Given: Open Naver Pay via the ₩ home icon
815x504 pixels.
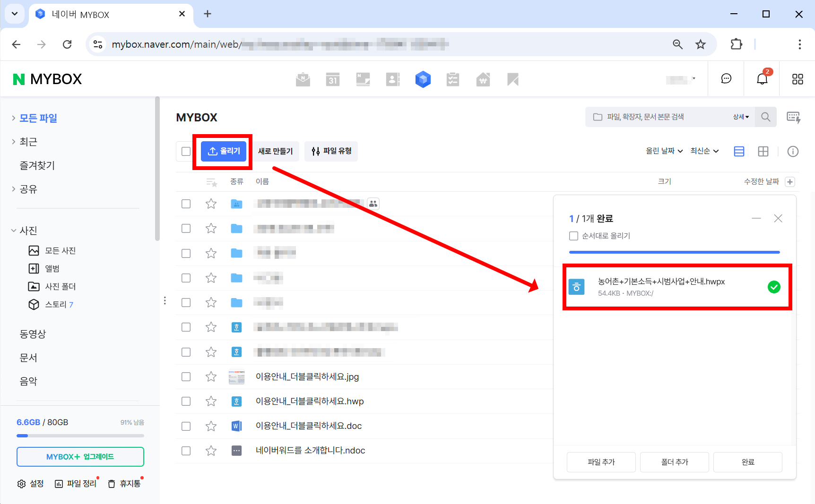Looking at the screenshot, I should 483,79.
